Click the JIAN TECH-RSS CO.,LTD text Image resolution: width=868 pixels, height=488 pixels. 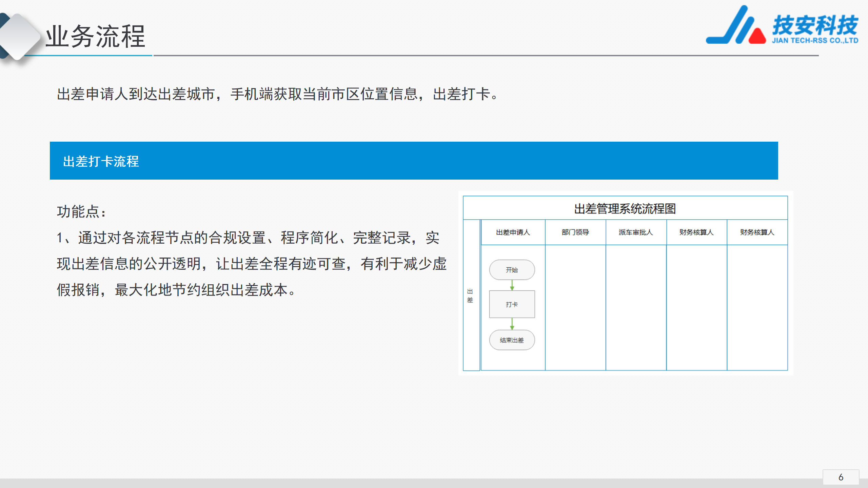pos(815,41)
